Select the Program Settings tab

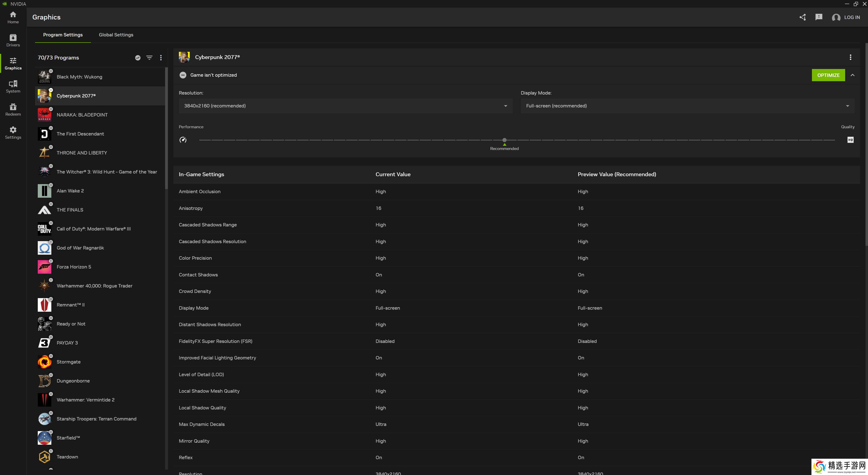(63, 35)
